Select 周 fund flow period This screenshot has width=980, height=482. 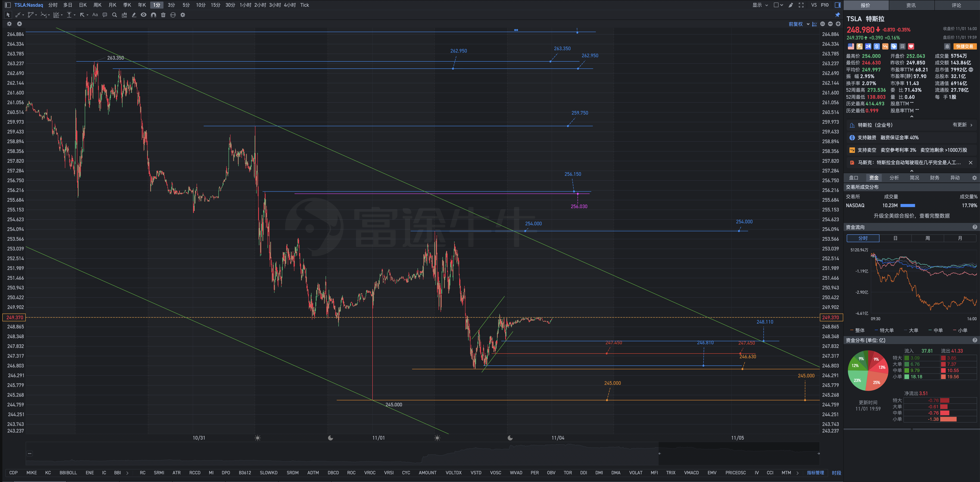point(928,238)
